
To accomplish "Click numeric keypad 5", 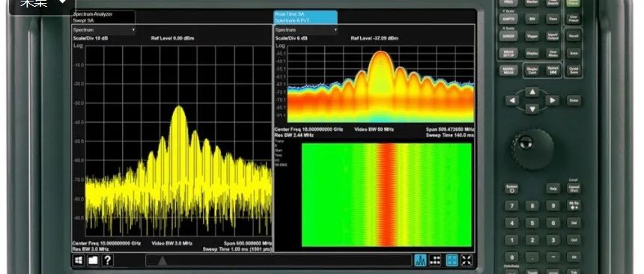I will pos(532,223).
